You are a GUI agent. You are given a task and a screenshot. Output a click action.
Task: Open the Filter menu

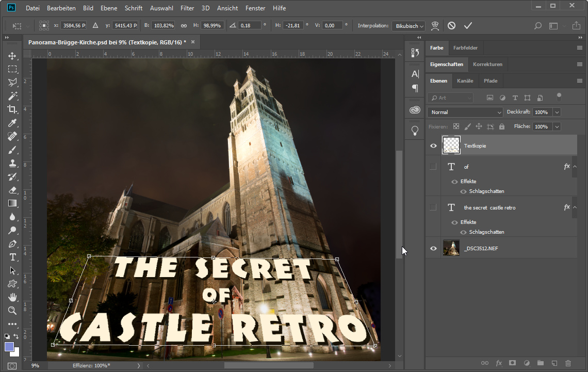pos(187,8)
